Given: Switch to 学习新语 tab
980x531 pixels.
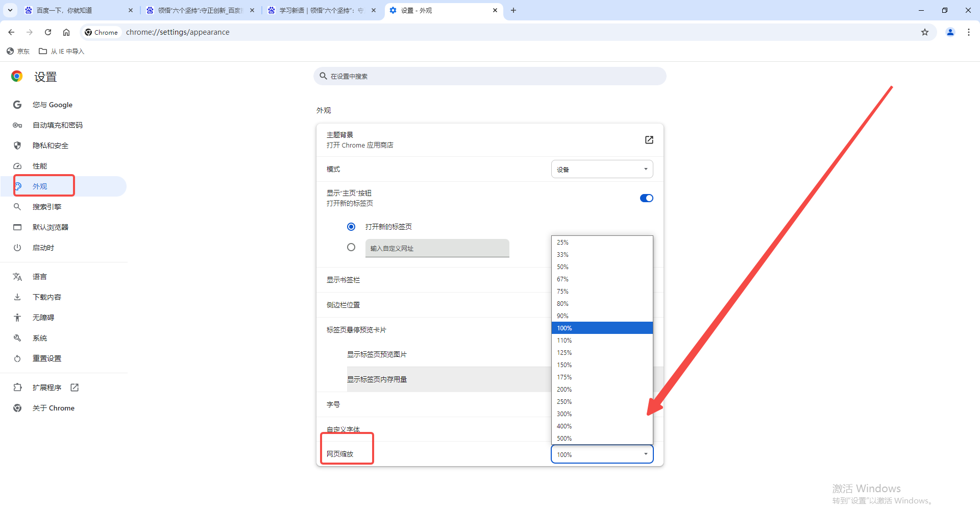Looking at the screenshot, I should pyautogui.click(x=322, y=10).
